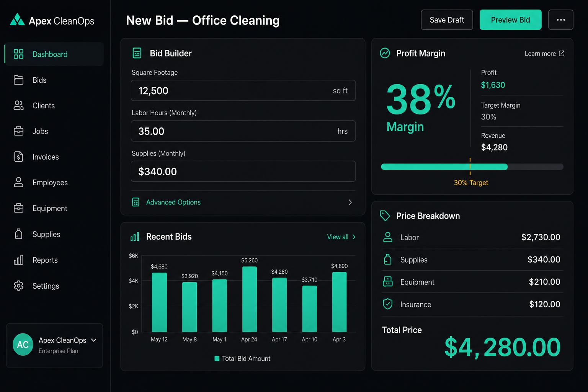
Task: Click the 38% margin value
Action: [420, 99]
